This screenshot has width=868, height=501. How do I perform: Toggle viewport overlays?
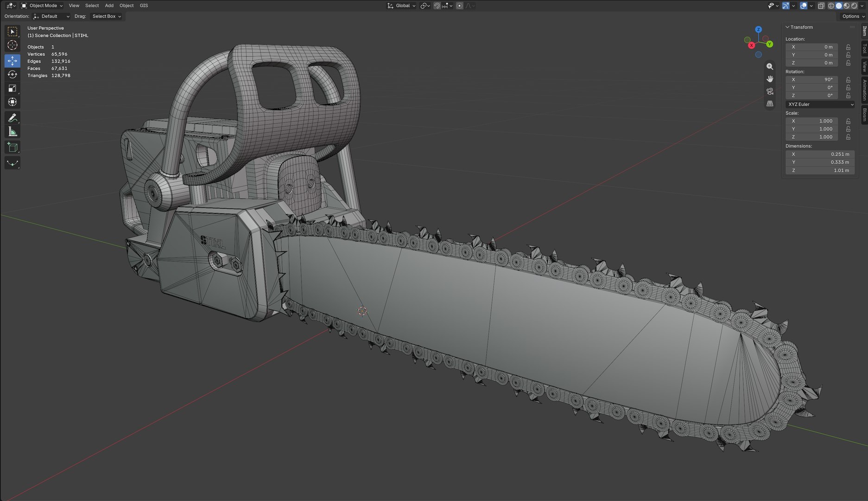[804, 6]
